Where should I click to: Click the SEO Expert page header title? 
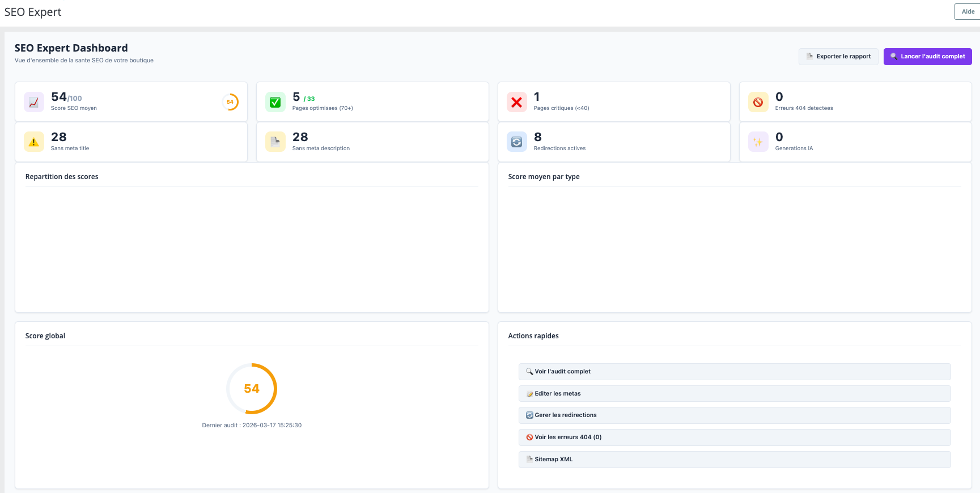33,12
